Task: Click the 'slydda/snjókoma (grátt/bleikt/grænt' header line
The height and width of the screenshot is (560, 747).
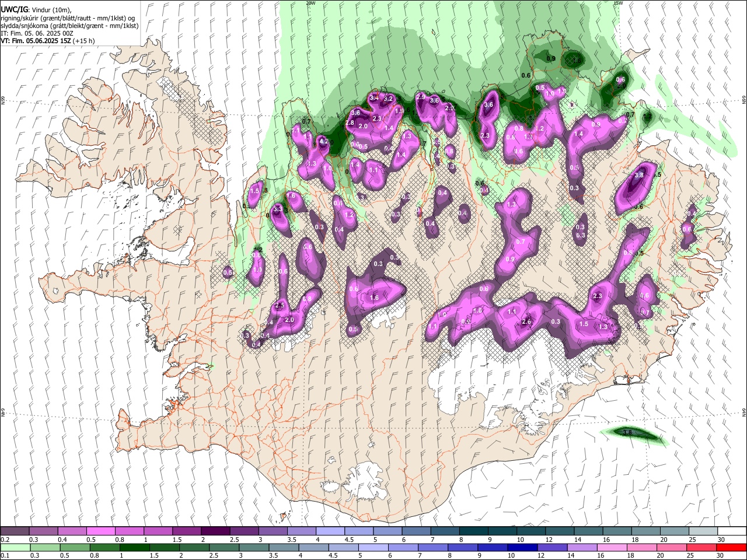Action: 69,26
